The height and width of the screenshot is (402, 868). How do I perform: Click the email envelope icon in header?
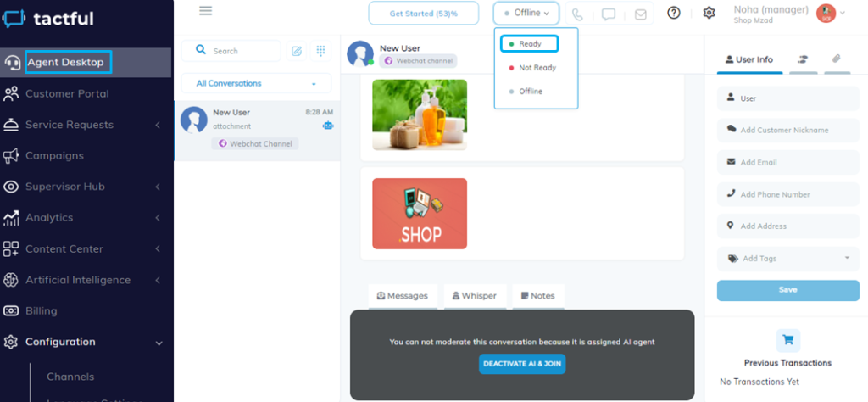pyautogui.click(x=641, y=14)
